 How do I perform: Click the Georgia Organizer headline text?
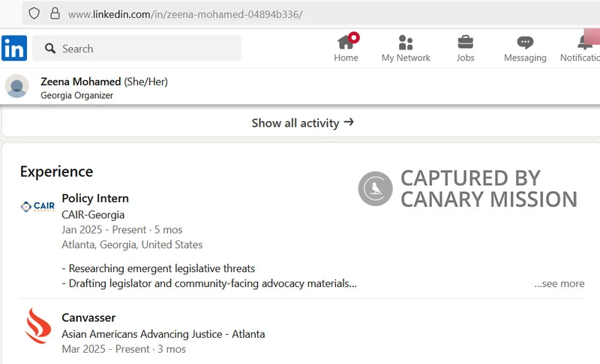pyautogui.click(x=77, y=95)
